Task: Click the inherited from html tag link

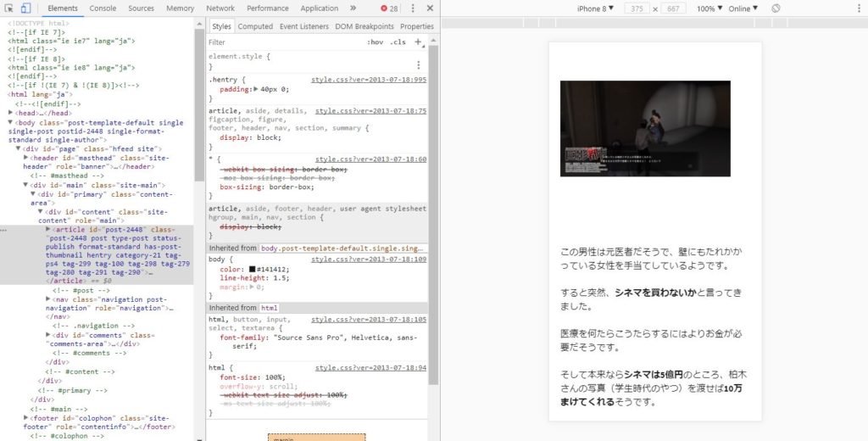Action: tap(269, 308)
